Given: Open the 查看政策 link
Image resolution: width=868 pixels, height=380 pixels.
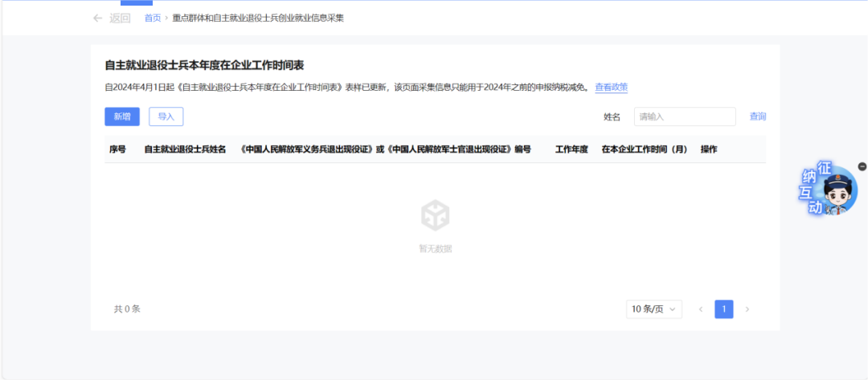Looking at the screenshot, I should [611, 87].
